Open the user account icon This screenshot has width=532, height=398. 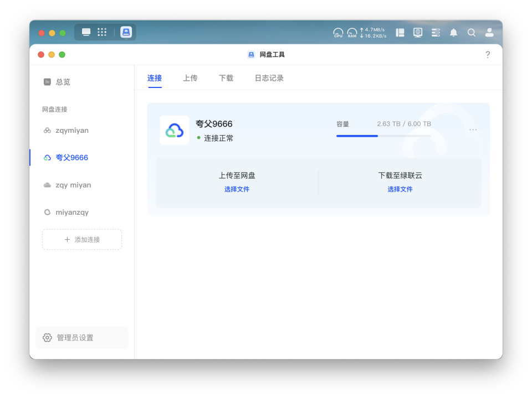tap(489, 33)
